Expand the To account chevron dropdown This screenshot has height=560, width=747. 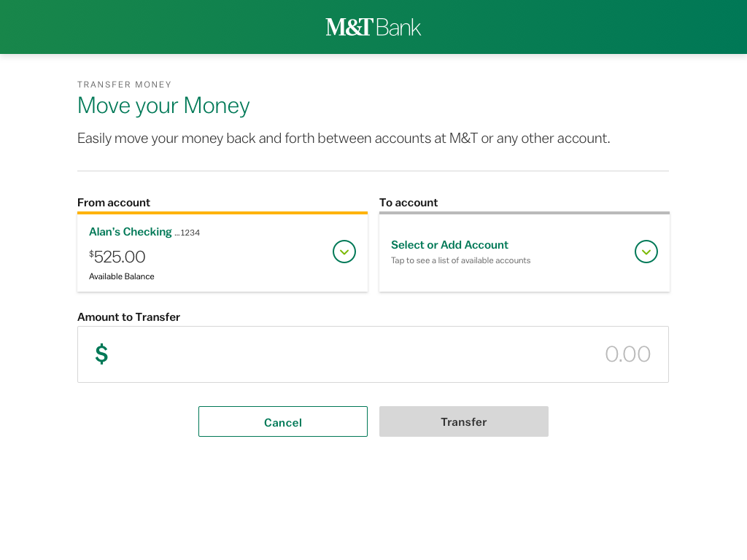(646, 252)
